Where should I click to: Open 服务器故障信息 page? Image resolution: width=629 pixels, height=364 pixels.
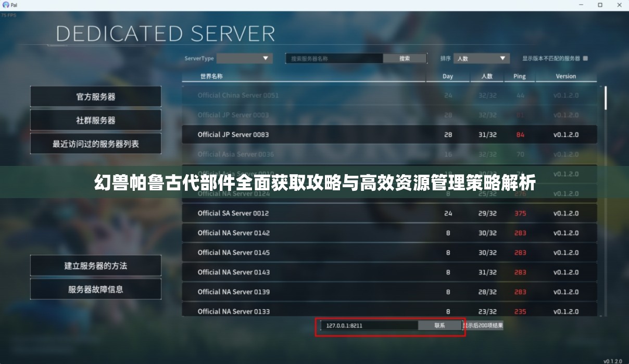tap(96, 289)
